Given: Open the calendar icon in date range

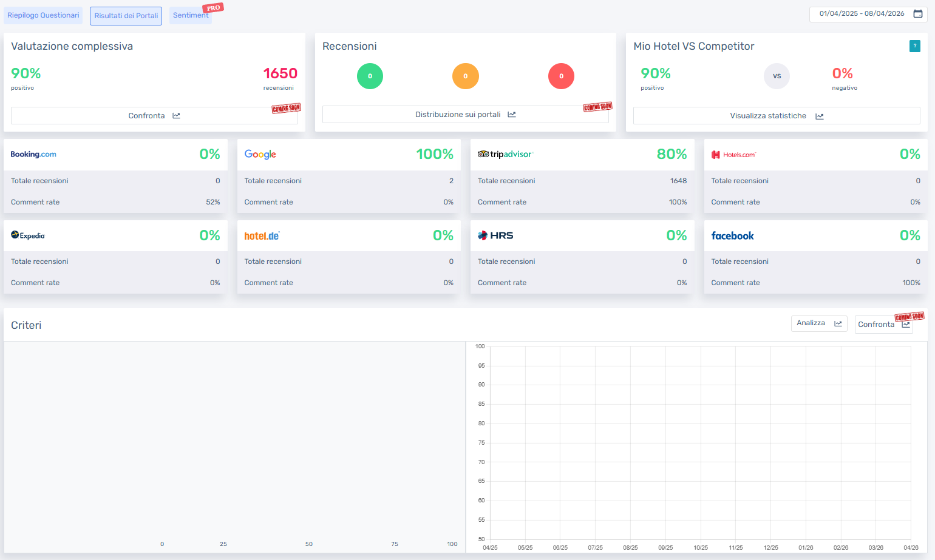Looking at the screenshot, I should [x=918, y=14].
